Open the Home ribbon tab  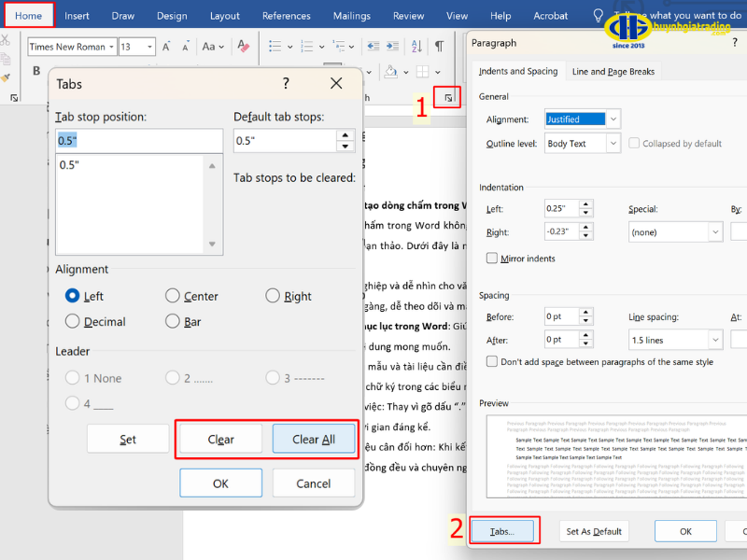(29, 16)
